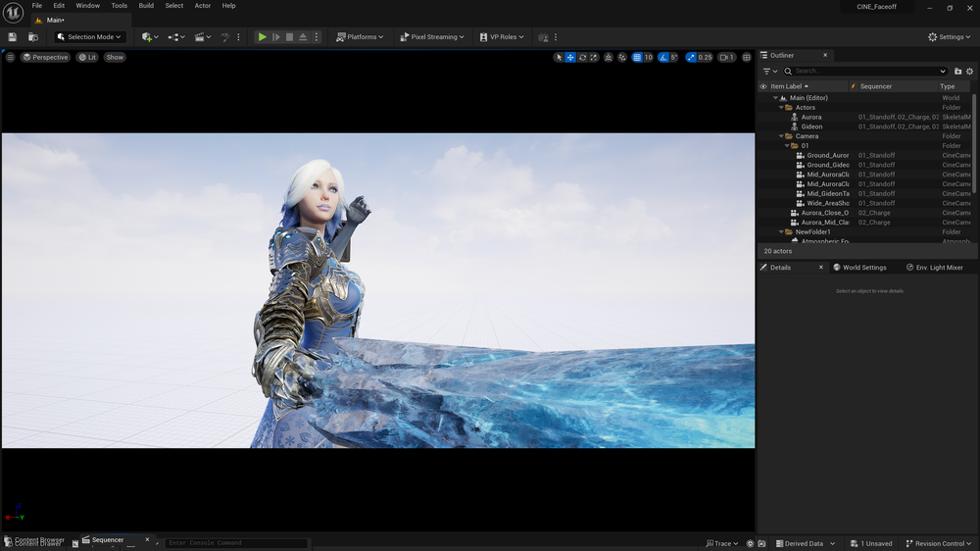Toggle grid snapping in viewport
Image resolution: width=980 pixels, height=551 pixels.
coord(637,58)
